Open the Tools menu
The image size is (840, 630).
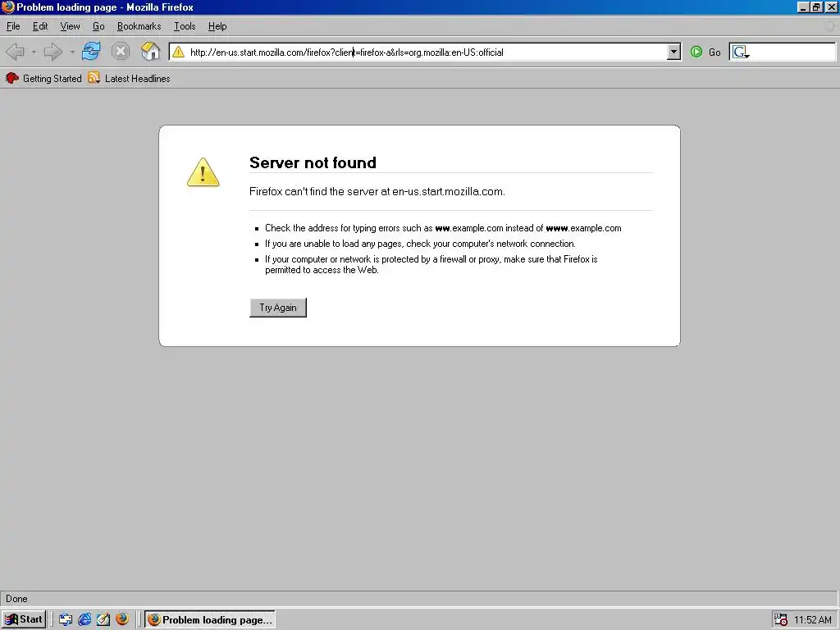point(185,26)
